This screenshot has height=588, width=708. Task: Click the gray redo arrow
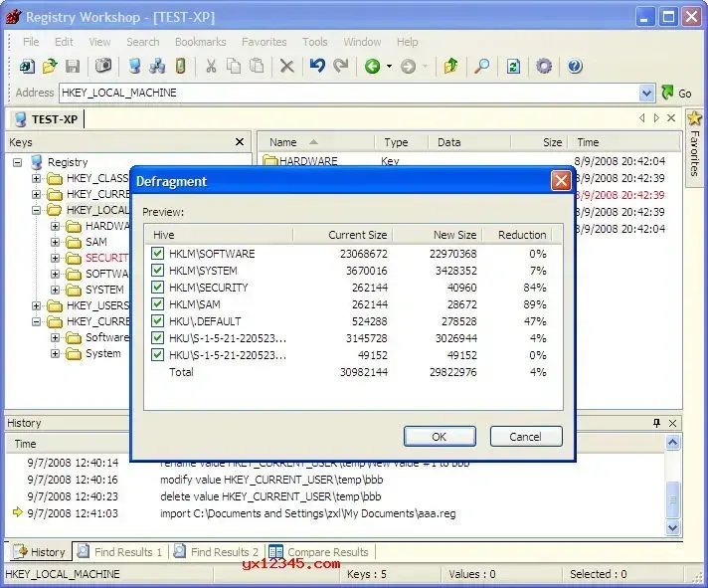click(x=341, y=66)
